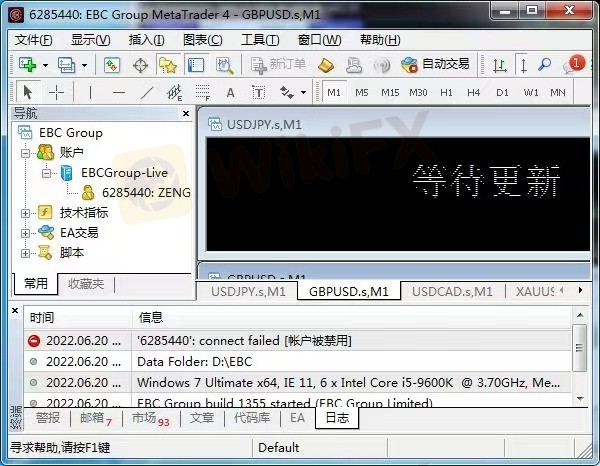The height and width of the screenshot is (466, 600).
Task: Select the horizontal line drawing tool
Action: [x=119, y=92]
